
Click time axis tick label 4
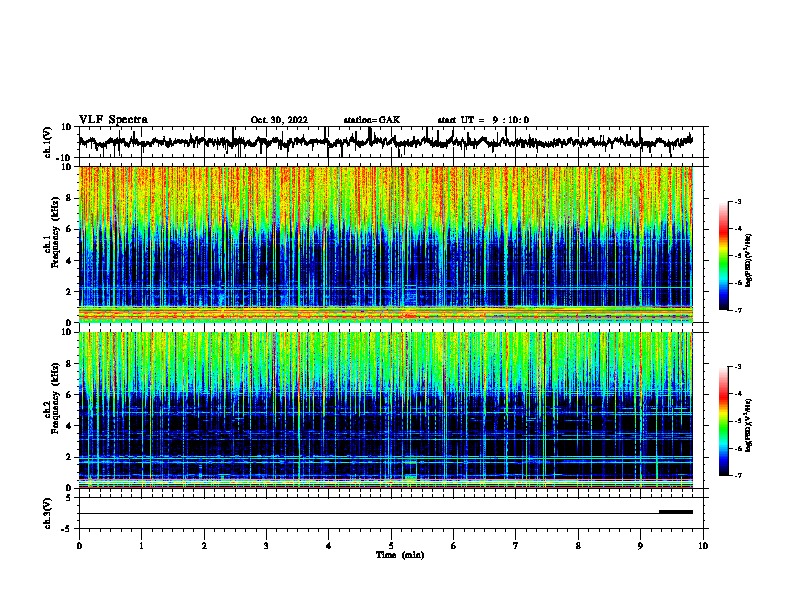[x=329, y=545]
